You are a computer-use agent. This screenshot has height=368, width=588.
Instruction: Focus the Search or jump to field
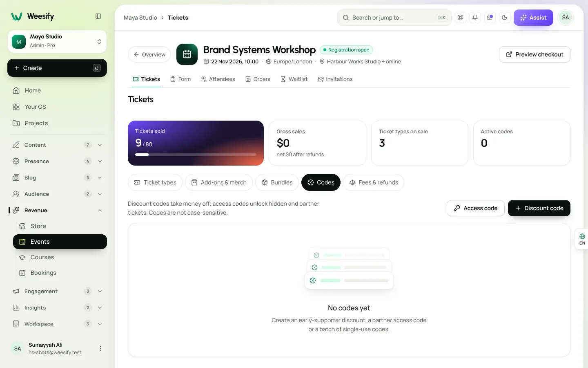click(394, 18)
